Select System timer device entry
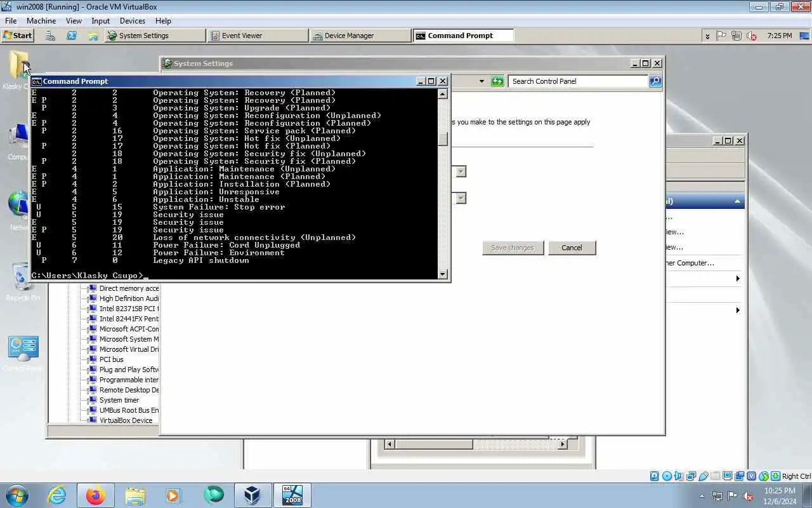The height and width of the screenshot is (508, 812). (x=114, y=400)
